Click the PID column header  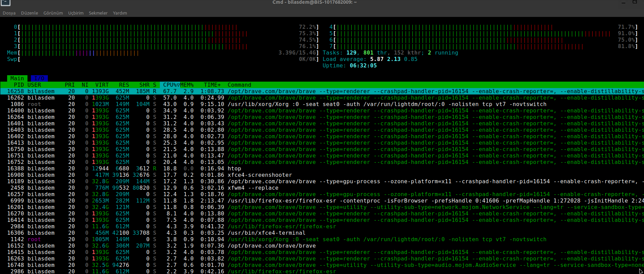click(19, 85)
